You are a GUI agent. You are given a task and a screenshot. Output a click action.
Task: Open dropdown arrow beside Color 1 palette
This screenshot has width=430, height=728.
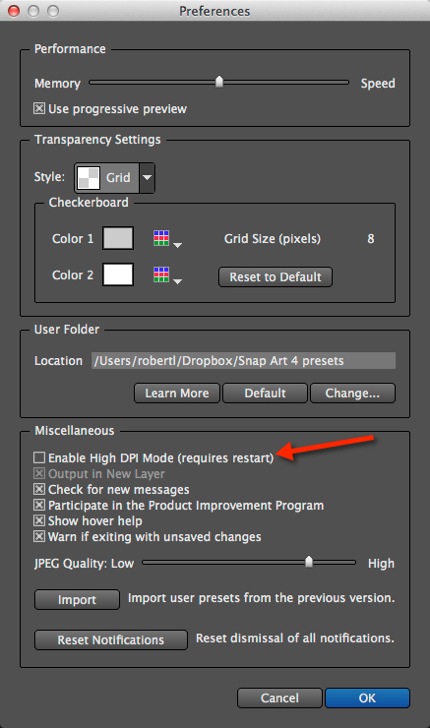click(177, 245)
